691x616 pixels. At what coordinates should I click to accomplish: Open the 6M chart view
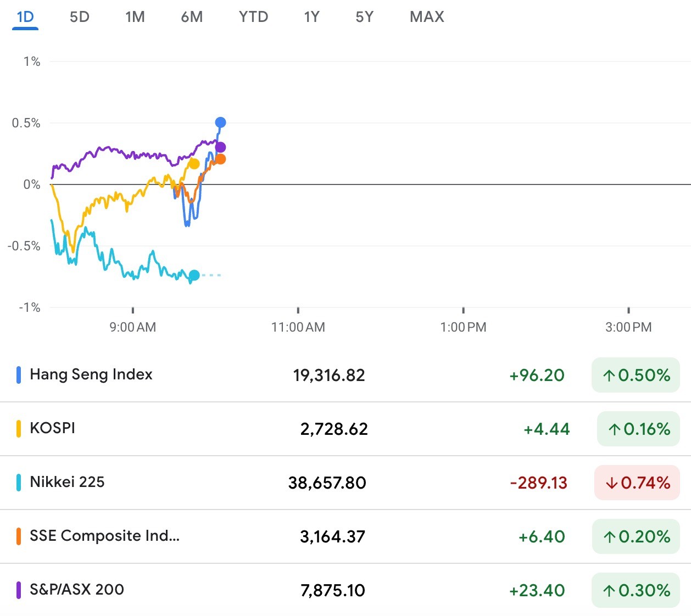point(192,17)
